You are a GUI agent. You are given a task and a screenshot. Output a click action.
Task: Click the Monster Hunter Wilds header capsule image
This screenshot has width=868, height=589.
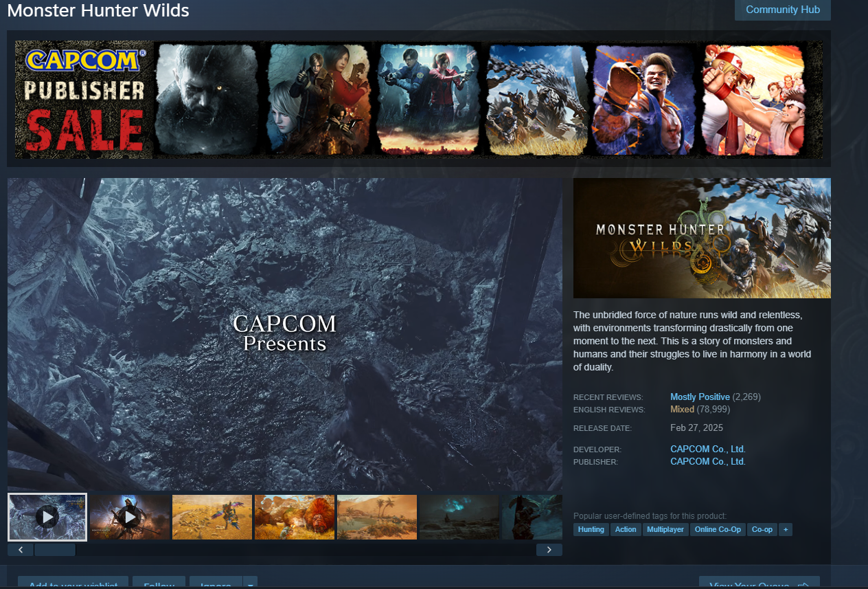(702, 238)
